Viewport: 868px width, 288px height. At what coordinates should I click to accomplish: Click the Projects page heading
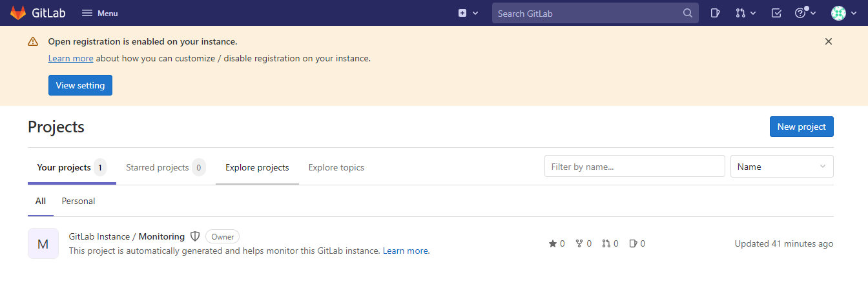click(x=56, y=127)
